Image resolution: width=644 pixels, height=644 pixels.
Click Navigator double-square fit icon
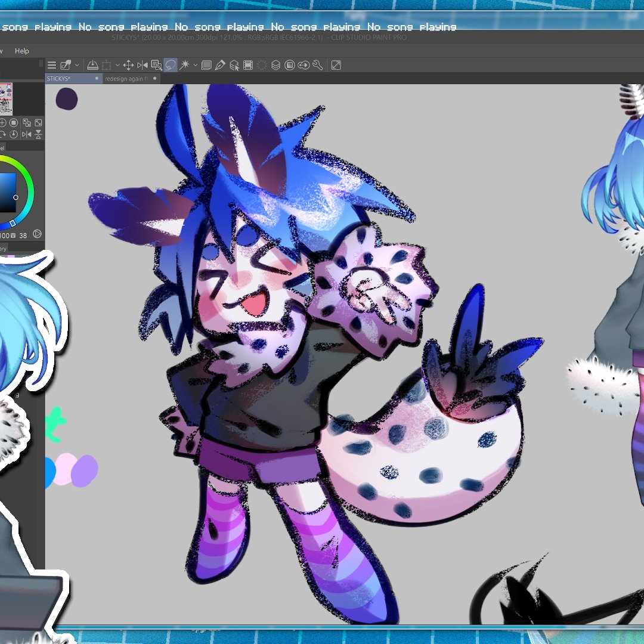click(x=27, y=123)
